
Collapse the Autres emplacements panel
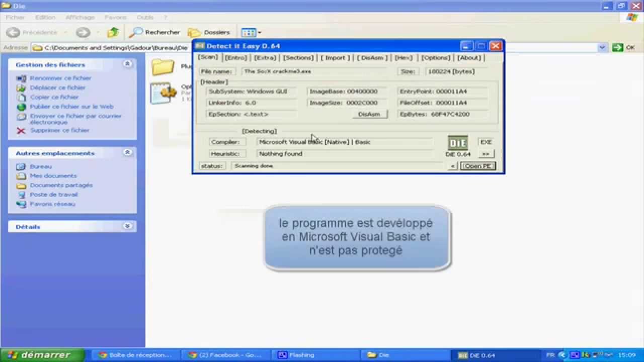pos(127,152)
